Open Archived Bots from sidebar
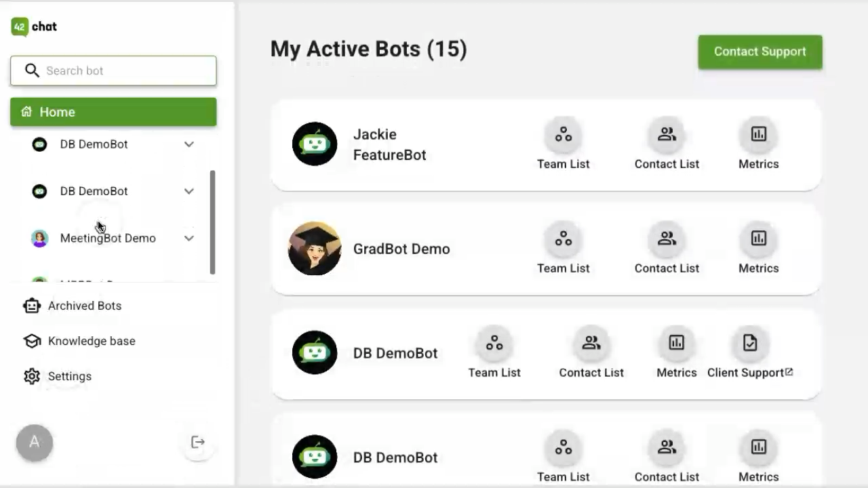 (x=73, y=306)
